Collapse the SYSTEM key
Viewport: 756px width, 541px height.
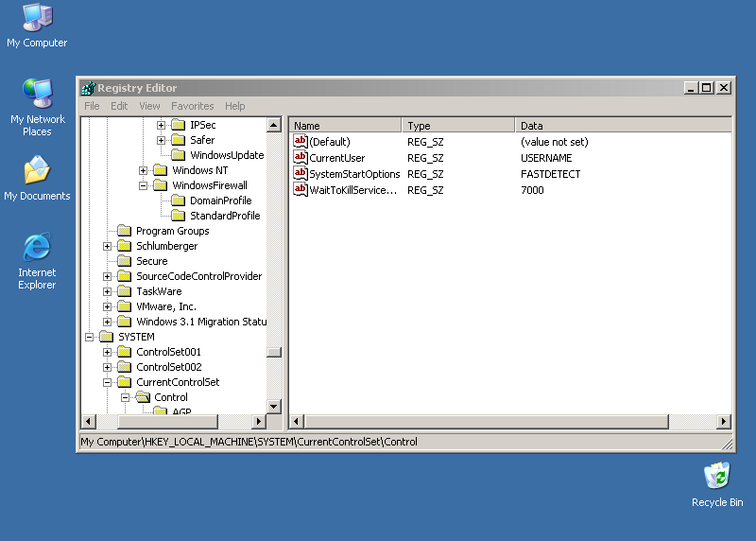pyautogui.click(x=89, y=337)
